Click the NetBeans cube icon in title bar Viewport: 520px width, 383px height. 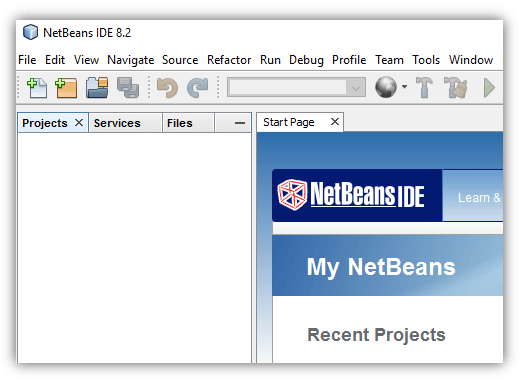[30, 32]
